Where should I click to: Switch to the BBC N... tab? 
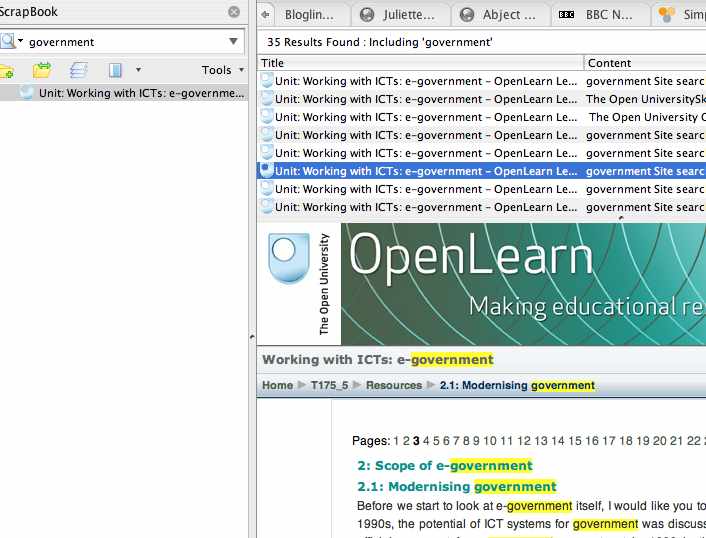coord(600,14)
